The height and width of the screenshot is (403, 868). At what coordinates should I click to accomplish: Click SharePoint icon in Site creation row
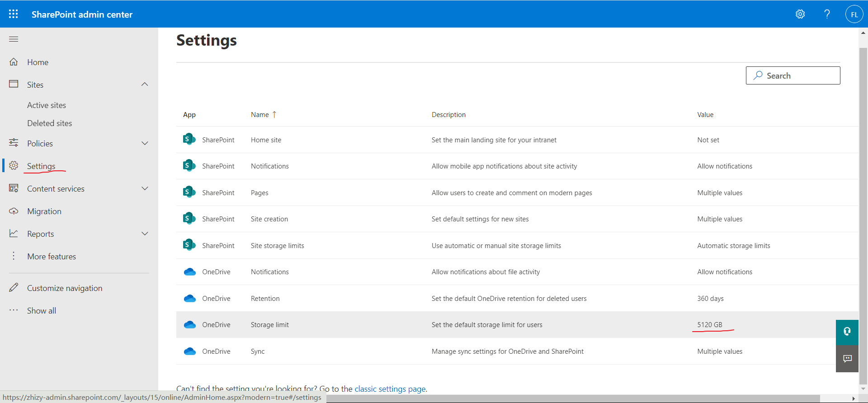[x=189, y=218]
